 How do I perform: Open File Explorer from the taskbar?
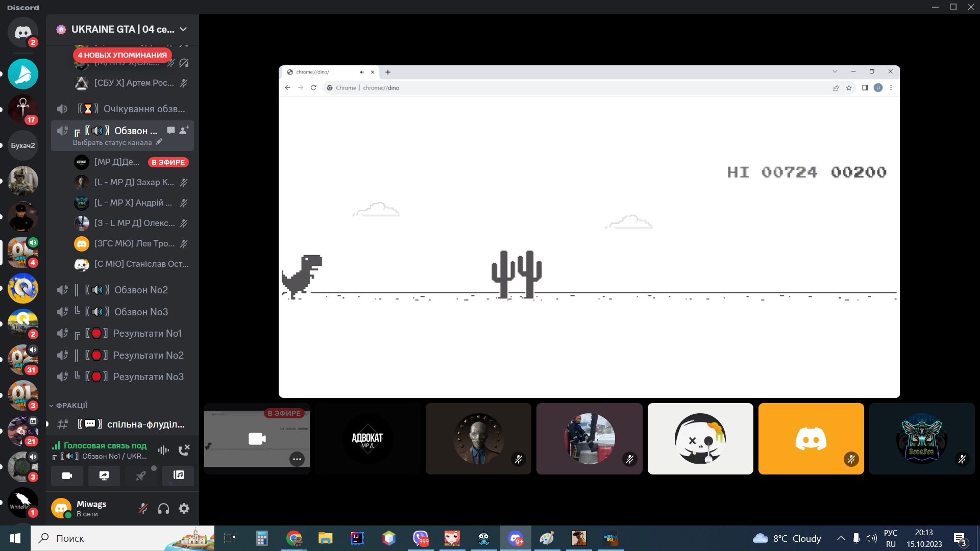(x=325, y=538)
